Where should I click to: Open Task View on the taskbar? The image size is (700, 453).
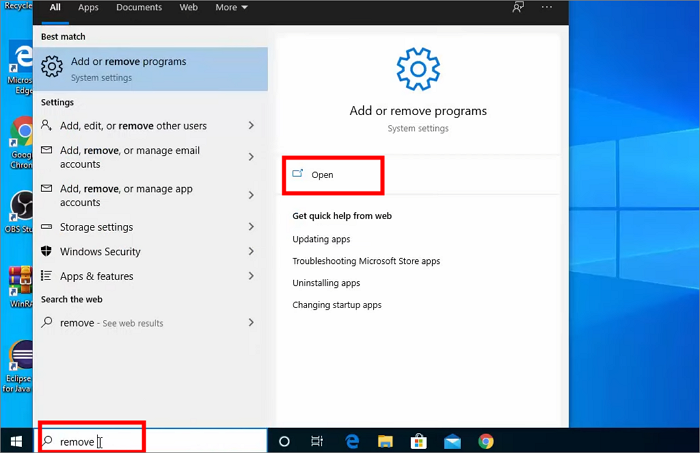317,441
